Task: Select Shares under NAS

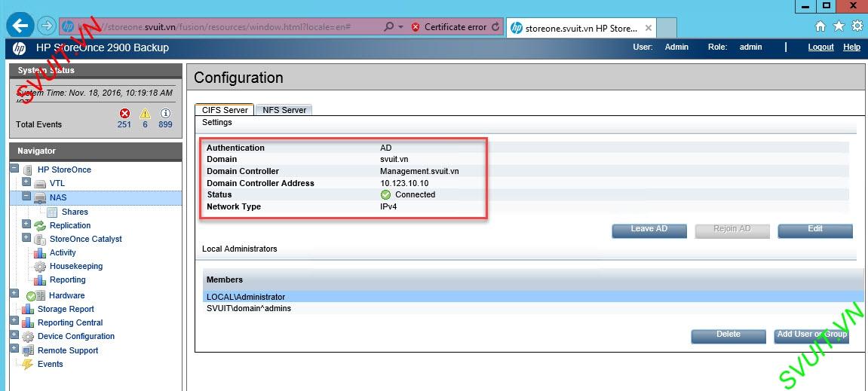Action: [x=75, y=212]
